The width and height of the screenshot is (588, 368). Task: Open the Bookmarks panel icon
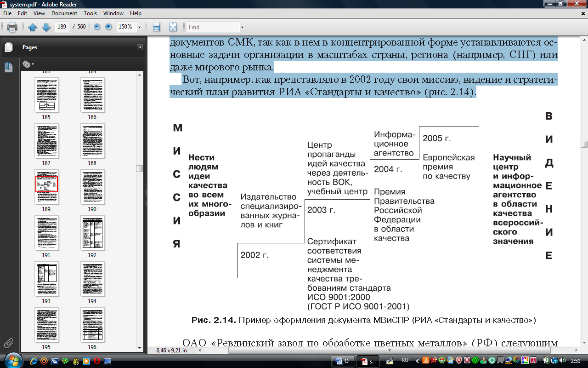[8, 67]
